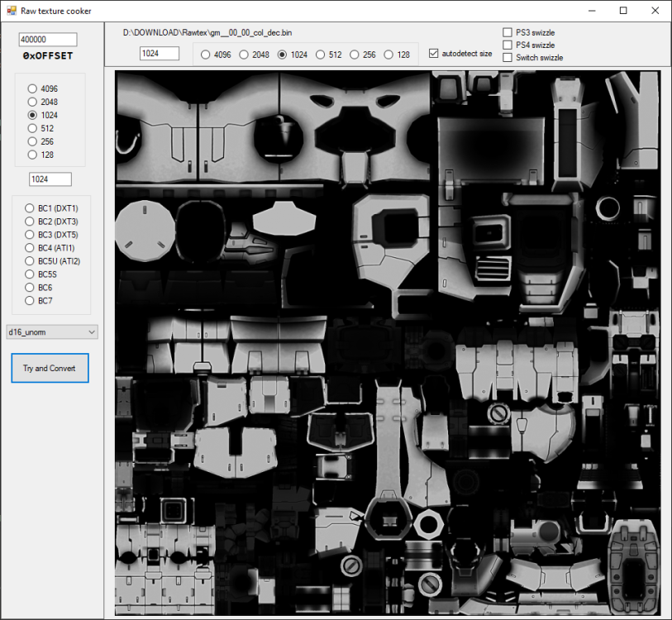672x620 pixels.
Task: Tick the Switch swizzle checkbox
Action: 508,57
